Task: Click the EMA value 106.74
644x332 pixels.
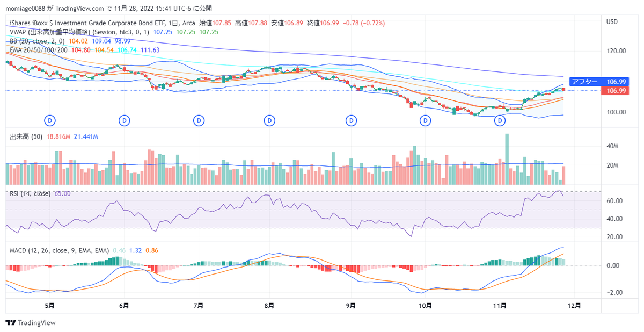Action: 127,49
